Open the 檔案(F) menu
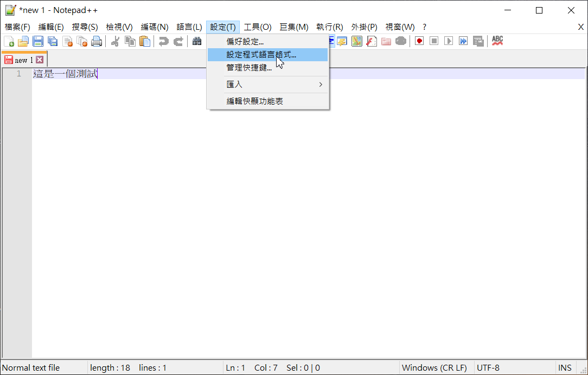 point(17,27)
